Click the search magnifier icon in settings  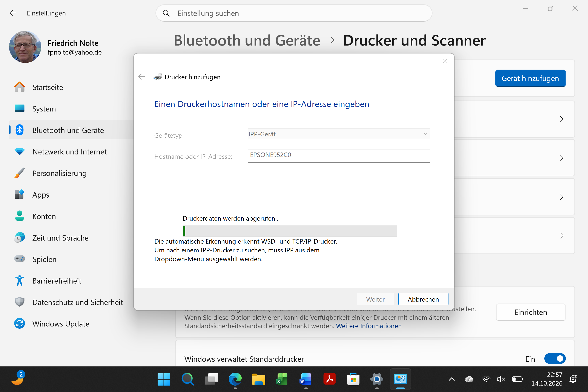click(166, 13)
